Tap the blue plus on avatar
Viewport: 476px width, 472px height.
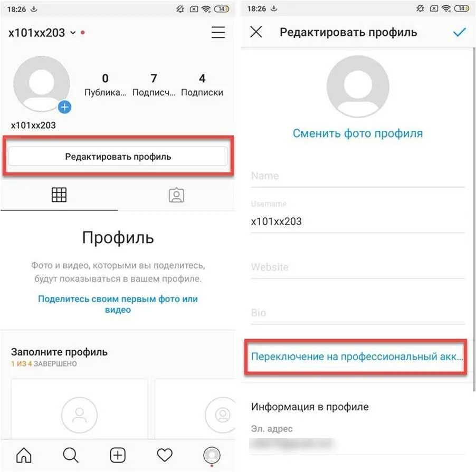tap(64, 107)
